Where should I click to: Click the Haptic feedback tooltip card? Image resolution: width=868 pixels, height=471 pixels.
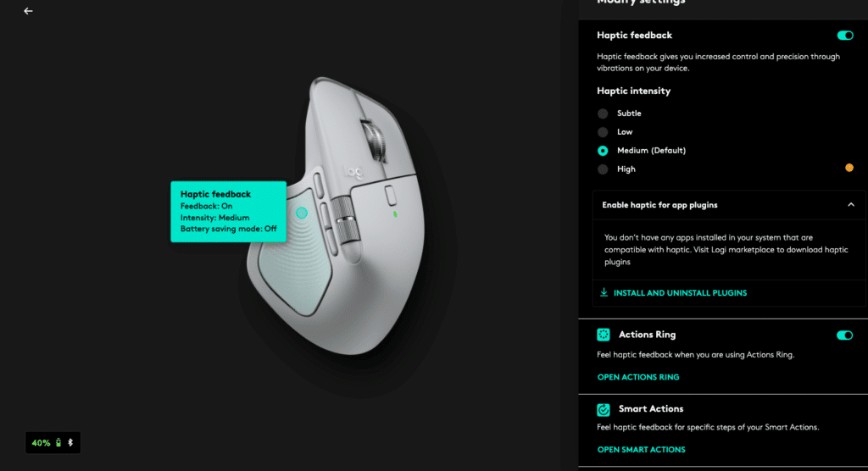pos(229,212)
